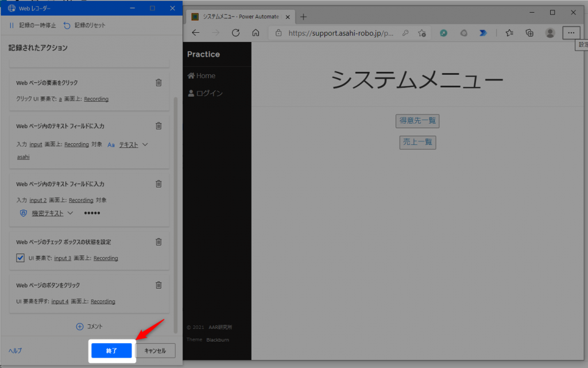Click Recording link in checkbox action
The image size is (588, 368).
click(106, 258)
